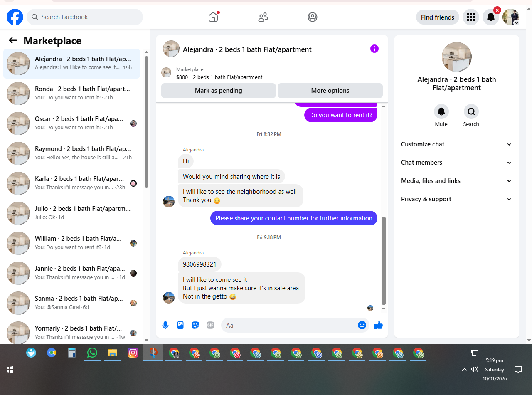Image resolution: width=532 pixels, height=395 pixels.
Task: Expand Chat members section
Action: coord(456,163)
